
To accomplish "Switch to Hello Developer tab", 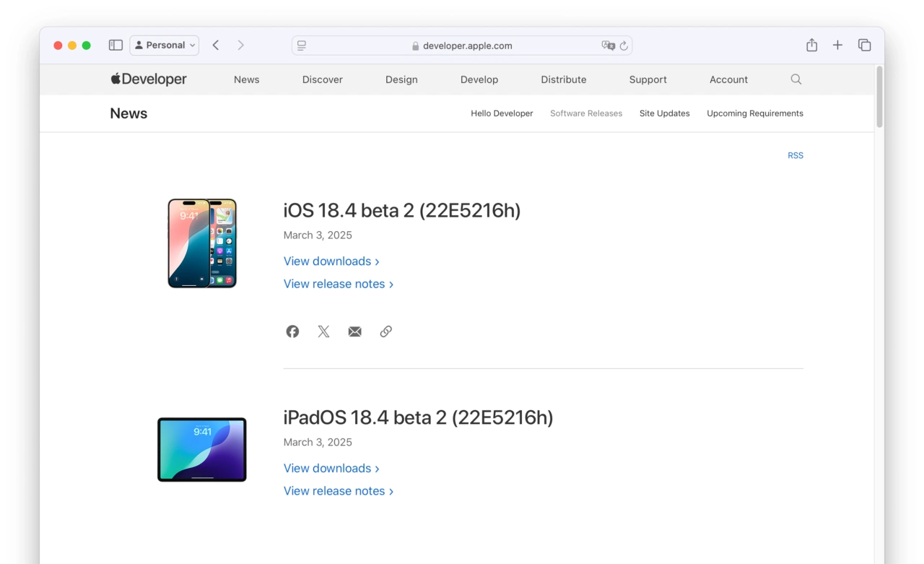I will click(502, 113).
